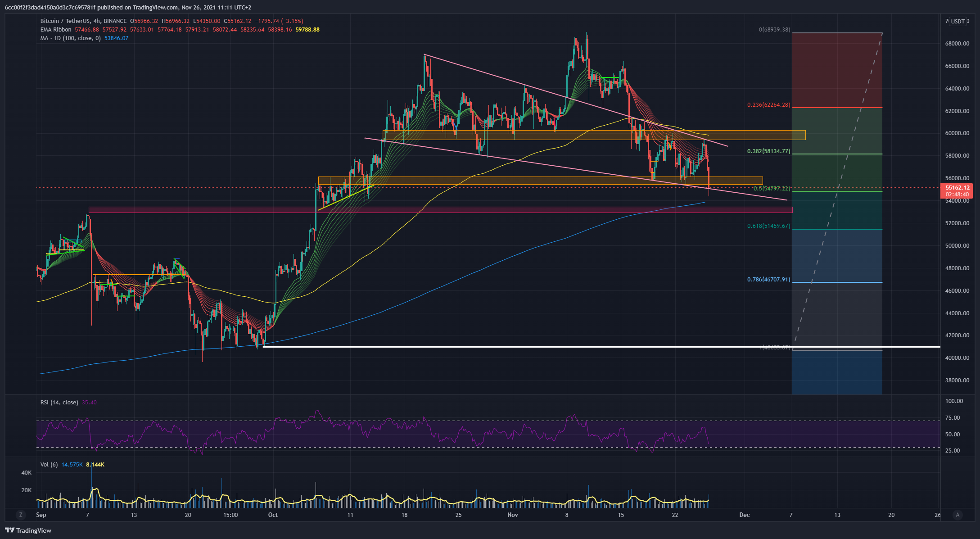Viewport: 980px width, 539px height.
Task: Click the 0 Fibonacci level label at 68939.38
Action: click(774, 30)
